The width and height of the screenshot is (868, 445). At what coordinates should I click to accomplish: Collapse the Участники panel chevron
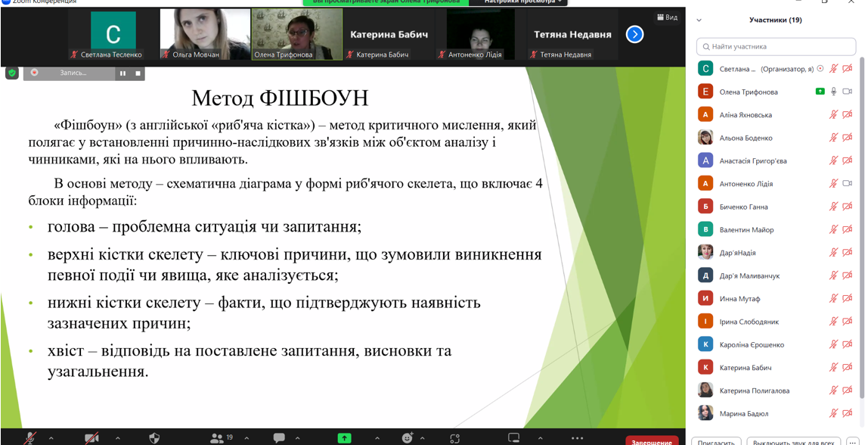click(x=699, y=20)
